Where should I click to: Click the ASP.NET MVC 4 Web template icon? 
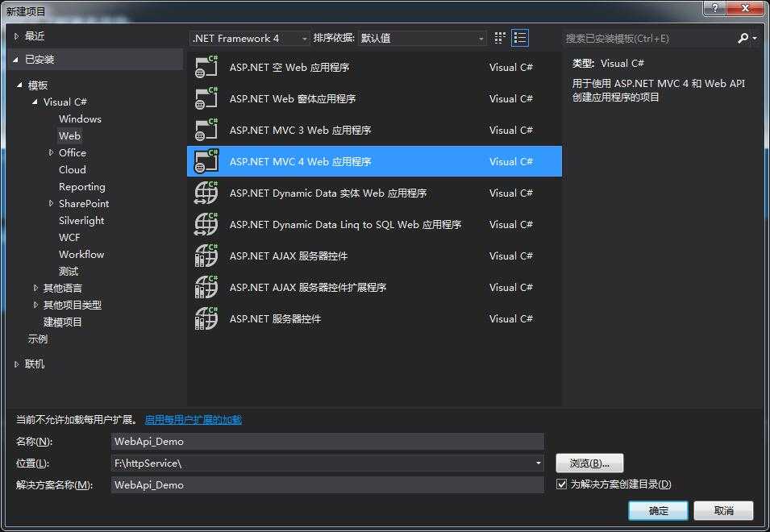tap(206, 161)
